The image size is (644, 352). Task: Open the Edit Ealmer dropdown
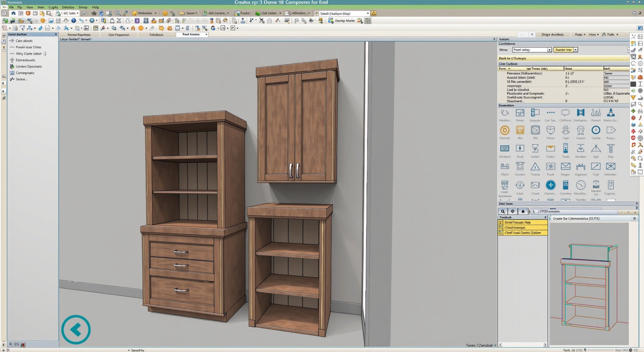click(x=268, y=13)
